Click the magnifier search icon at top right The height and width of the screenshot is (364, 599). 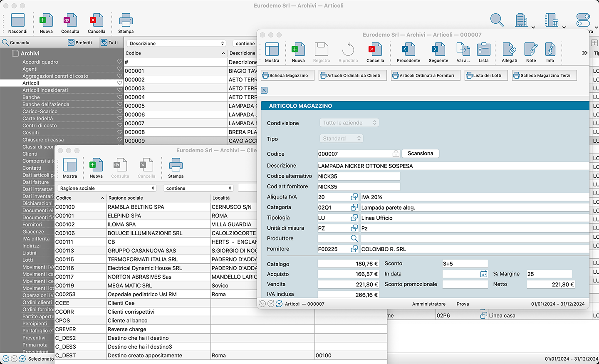coord(497,20)
